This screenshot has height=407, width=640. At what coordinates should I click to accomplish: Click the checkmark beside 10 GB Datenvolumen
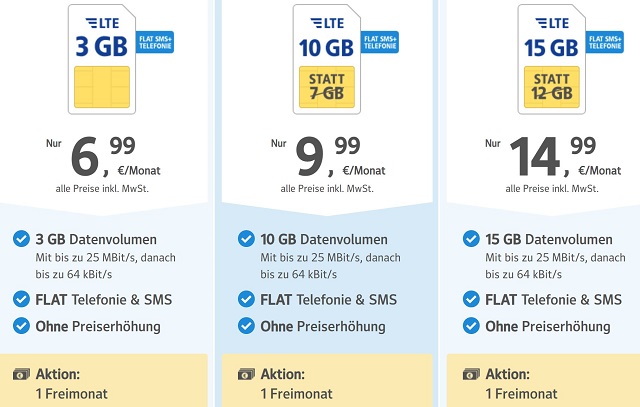pyautogui.click(x=246, y=239)
